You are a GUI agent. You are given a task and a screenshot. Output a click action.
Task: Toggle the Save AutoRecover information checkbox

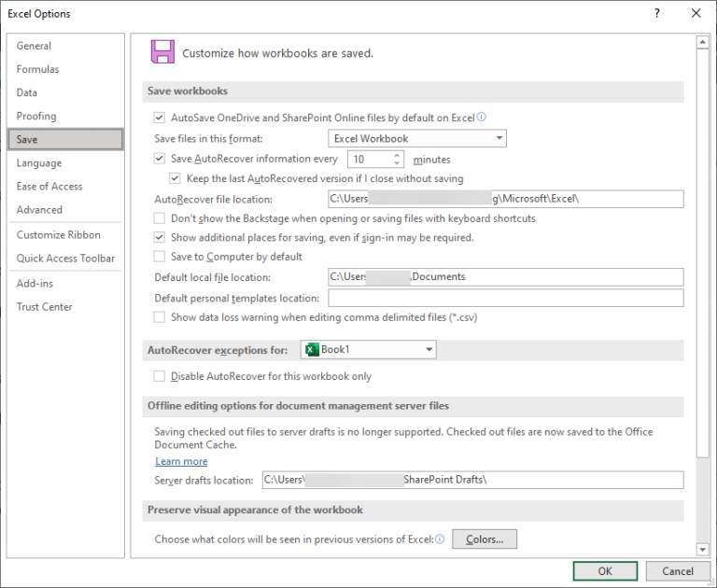(159, 160)
